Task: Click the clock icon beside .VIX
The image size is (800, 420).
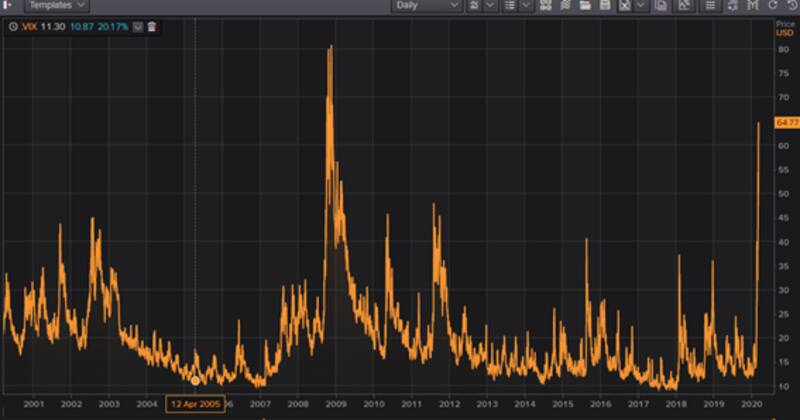Action: [12, 27]
